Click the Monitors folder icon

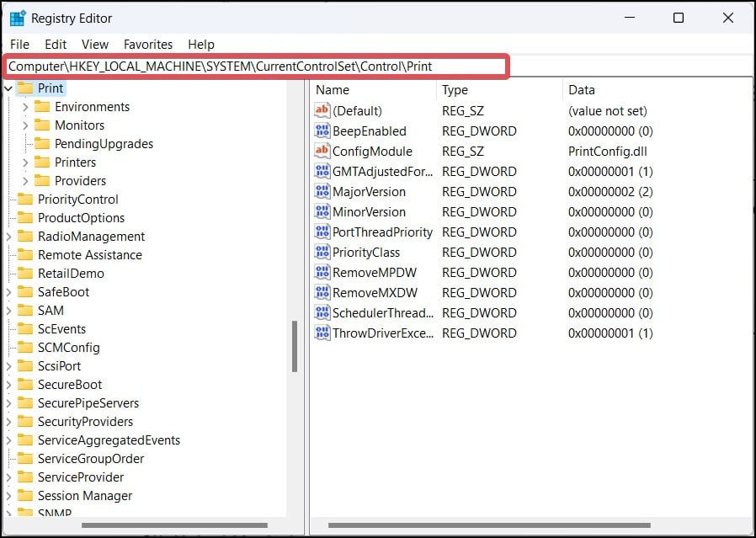(42, 125)
